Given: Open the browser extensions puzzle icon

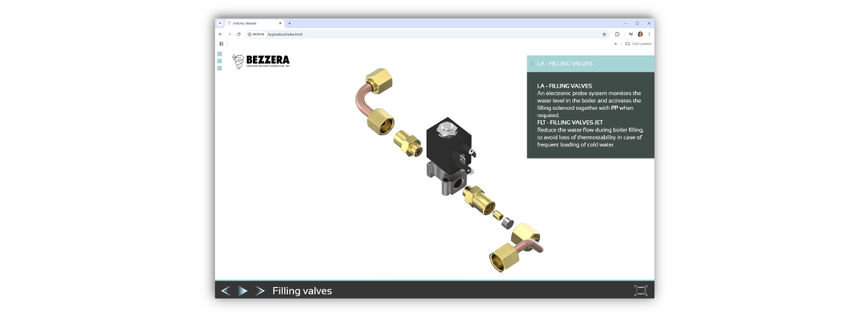Looking at the screenshot, I should pos(617,34).
